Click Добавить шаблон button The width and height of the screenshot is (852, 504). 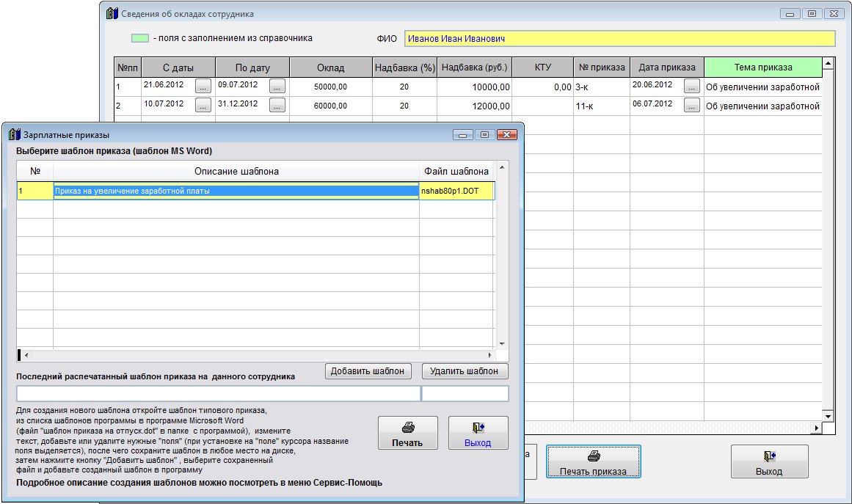click(368, 371)
